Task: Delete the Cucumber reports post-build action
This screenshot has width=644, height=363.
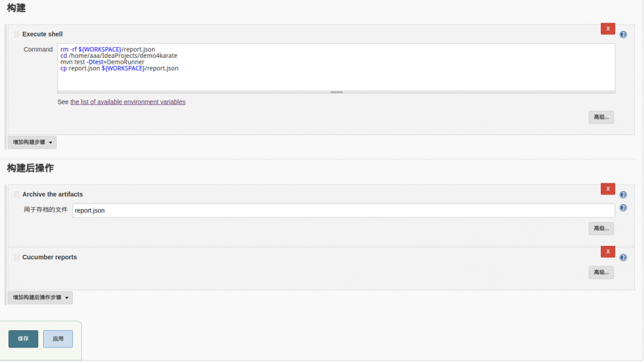Action: pos(607,252)
